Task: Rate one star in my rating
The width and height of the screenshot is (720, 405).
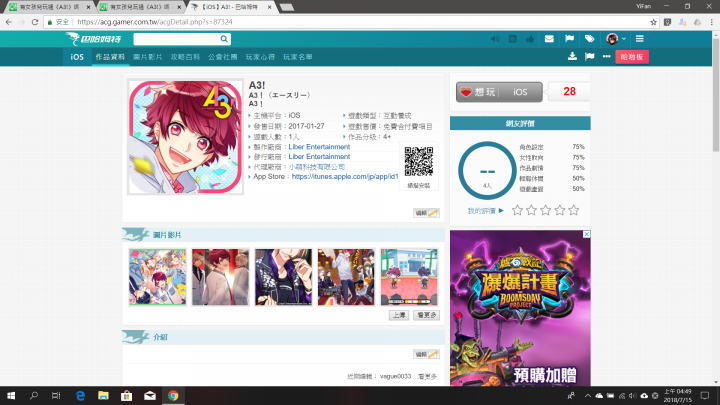Action: [518, 210]
